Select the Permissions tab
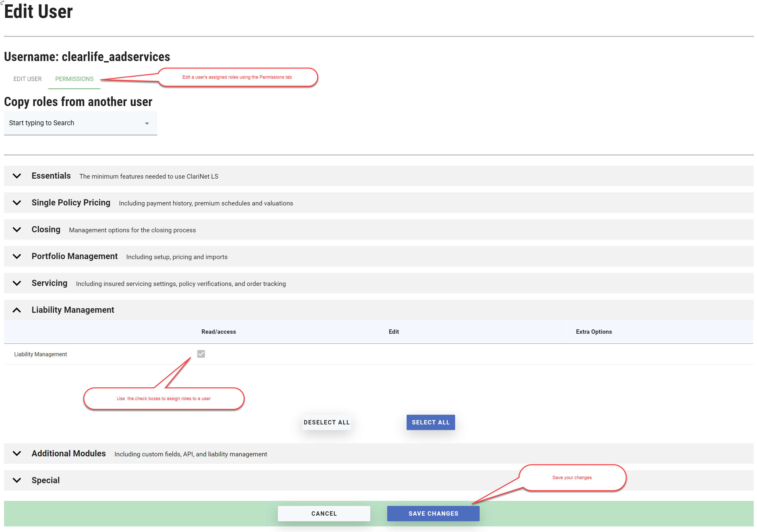 pos(74,79)
